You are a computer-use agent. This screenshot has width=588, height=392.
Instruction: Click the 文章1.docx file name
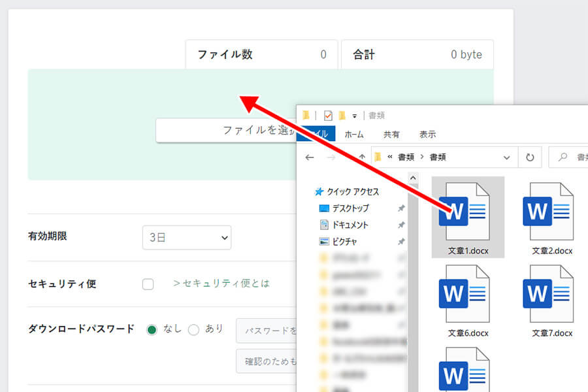tap(468, 251)
